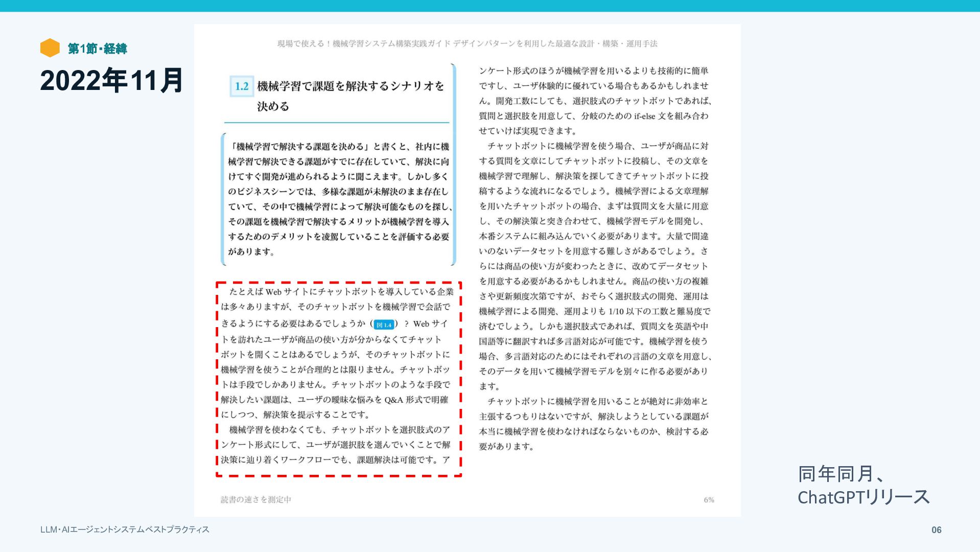Click the paragraph starting チャットボットに機械学習を用いることが絶対に非効率
The width and height of the screenshot is (980, 552).
[594, 424]
